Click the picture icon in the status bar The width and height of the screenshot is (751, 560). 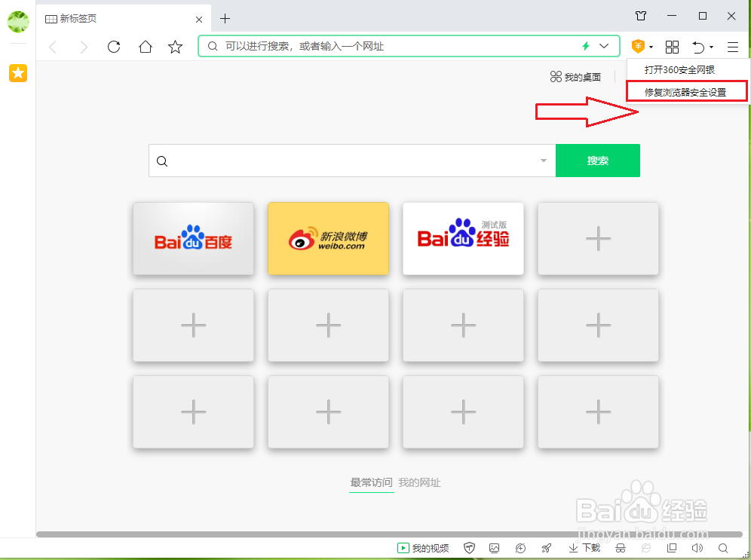(x=495, y=548)
